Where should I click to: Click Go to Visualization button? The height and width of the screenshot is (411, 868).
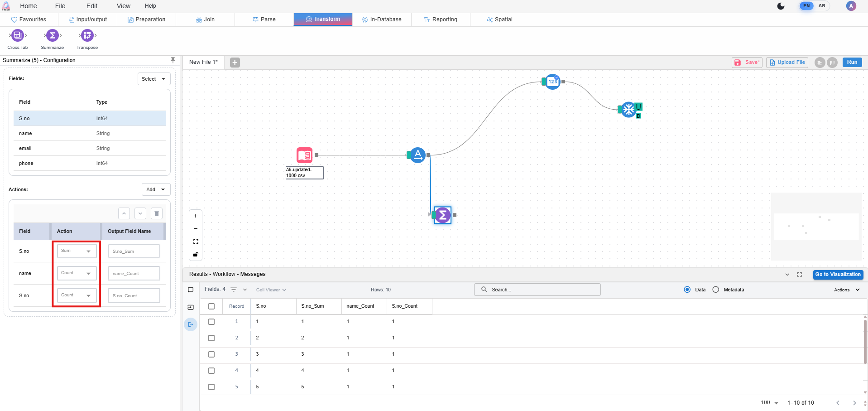tap(838, 275)
